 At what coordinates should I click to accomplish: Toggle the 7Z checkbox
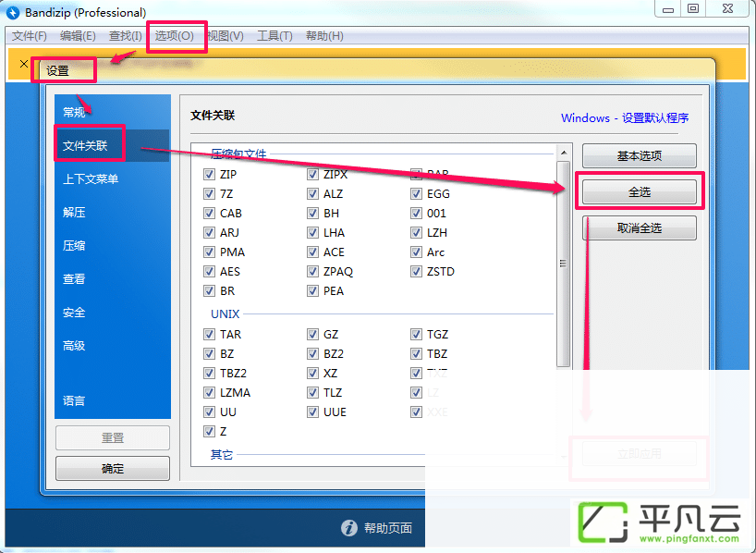coord(209,193)
